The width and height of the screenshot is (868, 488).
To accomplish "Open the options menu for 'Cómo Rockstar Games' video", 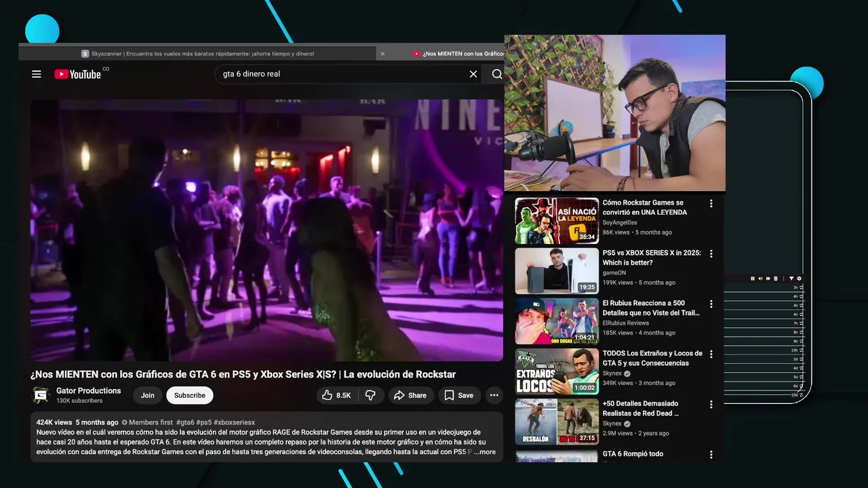I will 711,203.
